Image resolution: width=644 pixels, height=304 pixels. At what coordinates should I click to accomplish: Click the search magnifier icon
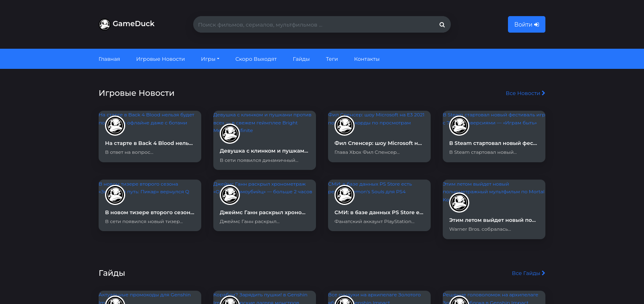coord(442,25)
